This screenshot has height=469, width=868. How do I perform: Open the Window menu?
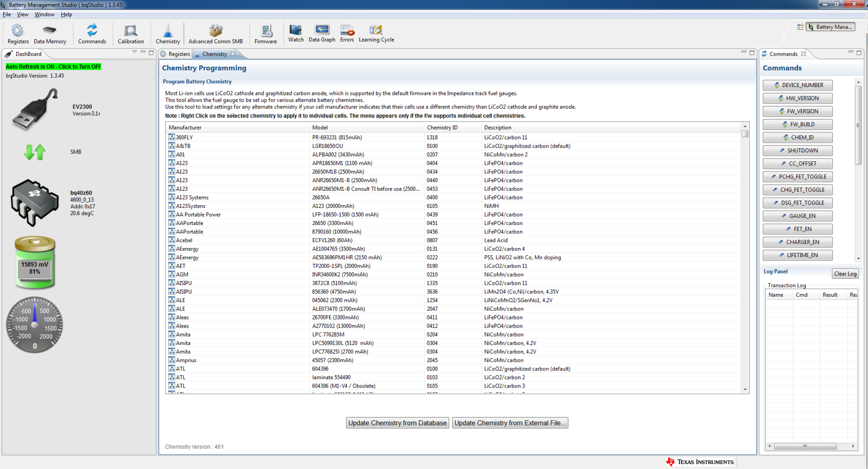tap(44, 14)
